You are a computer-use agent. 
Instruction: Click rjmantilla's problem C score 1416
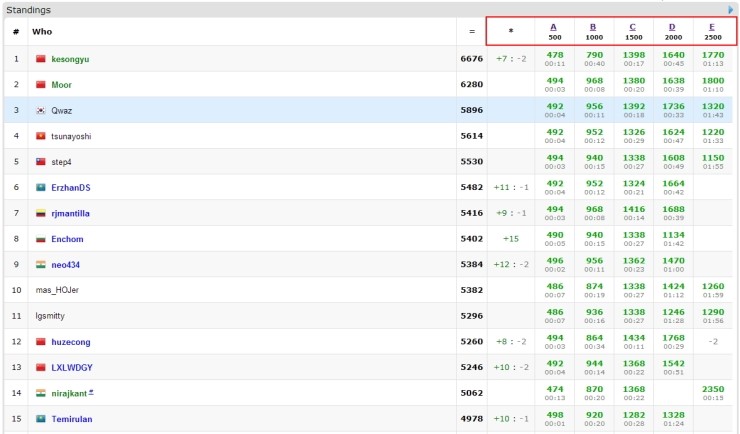(x=633, y=209)
